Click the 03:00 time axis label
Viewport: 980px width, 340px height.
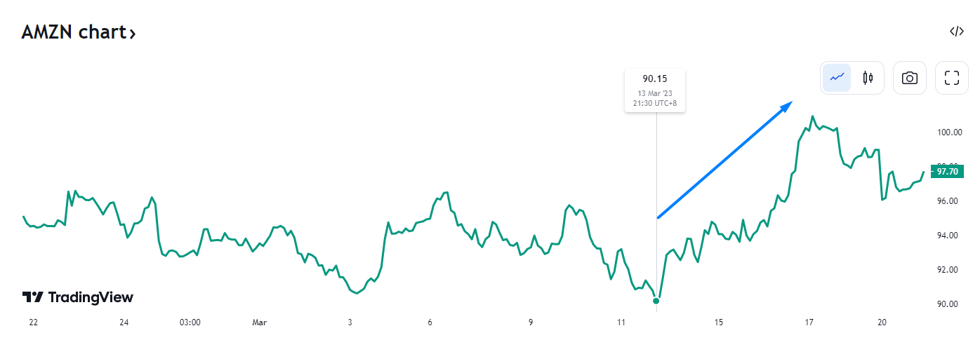click(x=190, y=322)
